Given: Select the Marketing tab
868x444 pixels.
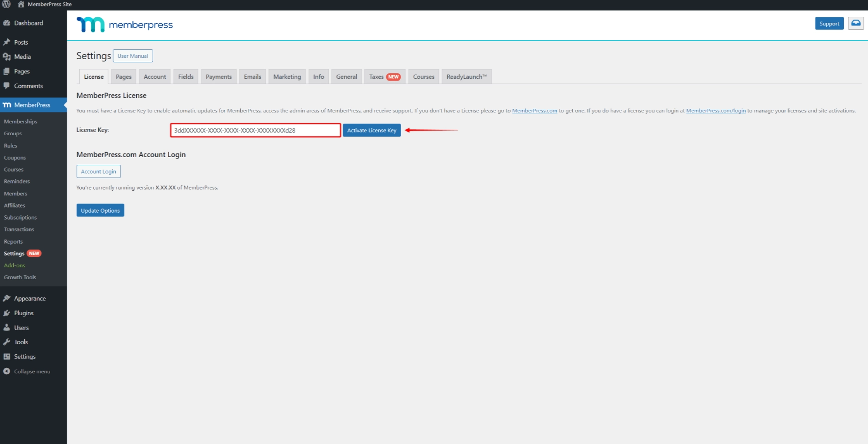Looking at the screenshot, I should 287,77.
